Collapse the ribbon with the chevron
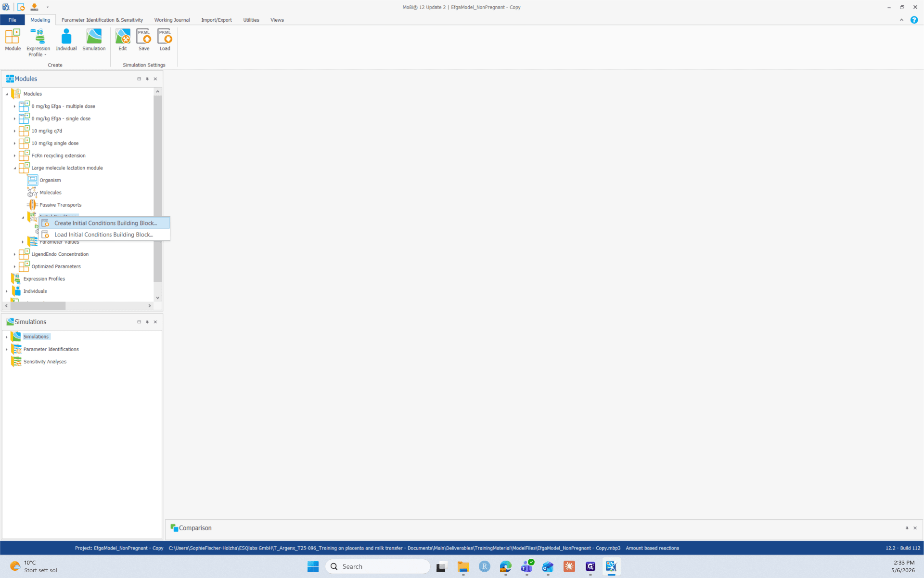 click(901, 20)
